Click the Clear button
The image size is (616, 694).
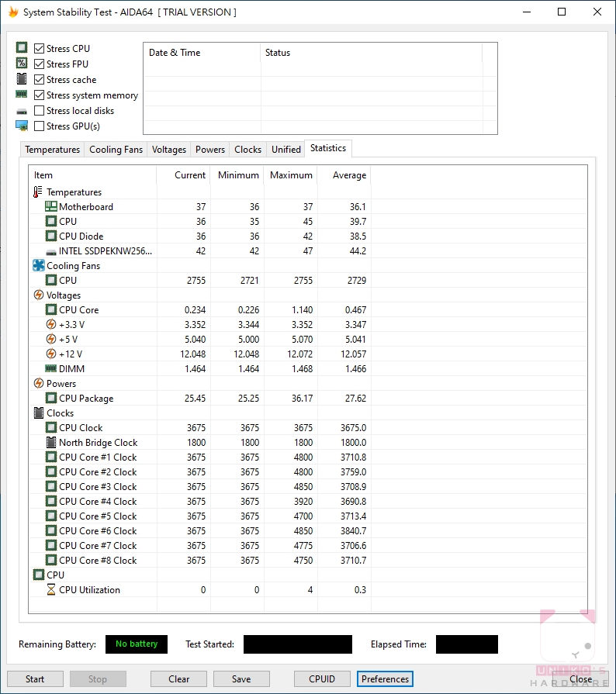click(x=178, y=679)
